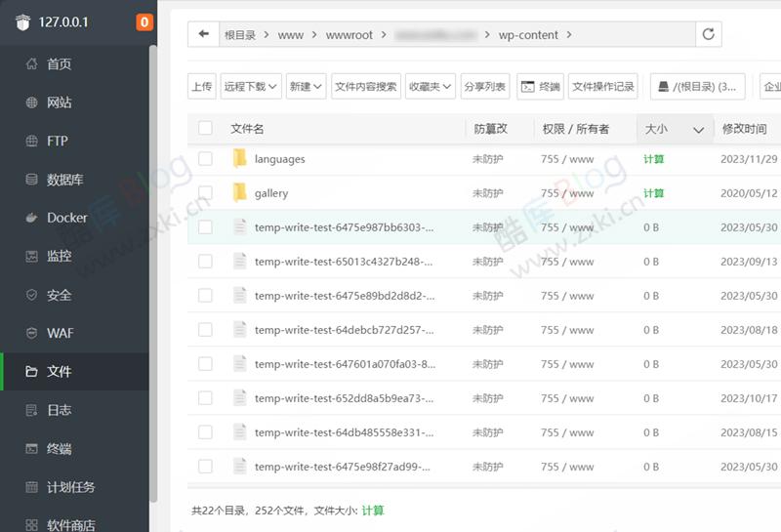Click chevron after wwwroot in breadcrumb
Screen dimensions: 781x532
pos(384,34)
